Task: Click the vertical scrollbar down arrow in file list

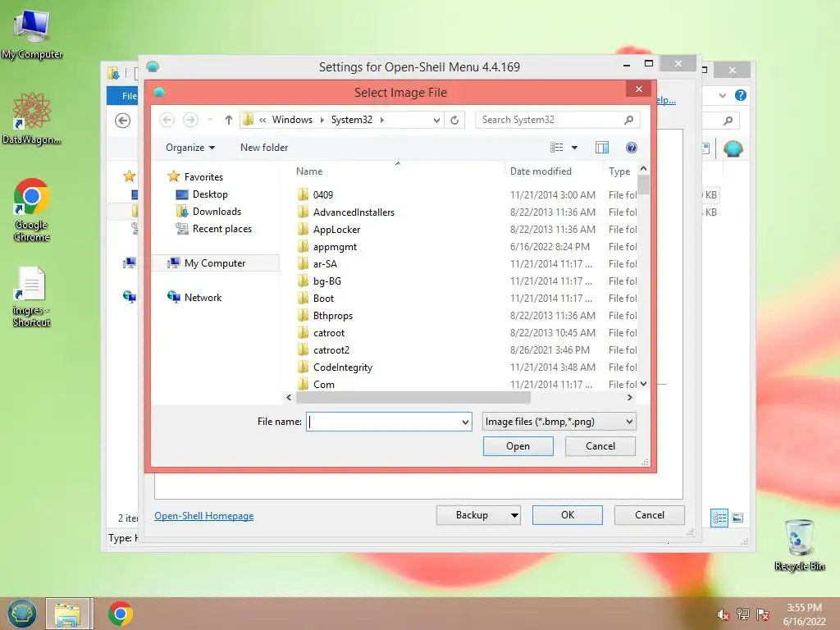Action: pyautogui.click(x=643, y=384)
